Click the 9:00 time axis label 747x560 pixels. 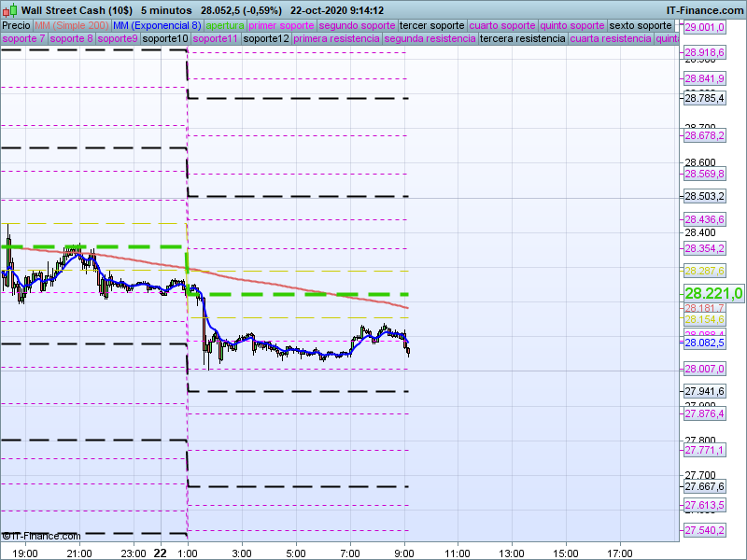pos(404,553)
